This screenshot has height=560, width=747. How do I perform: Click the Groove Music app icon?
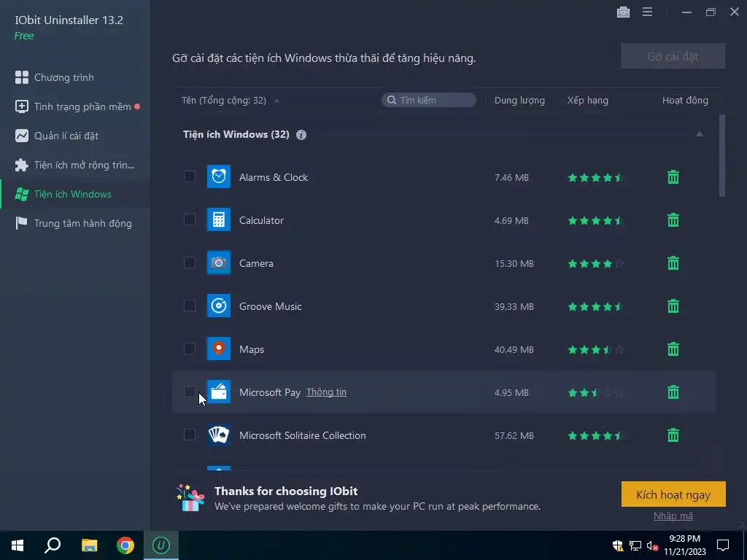point(219,306)
